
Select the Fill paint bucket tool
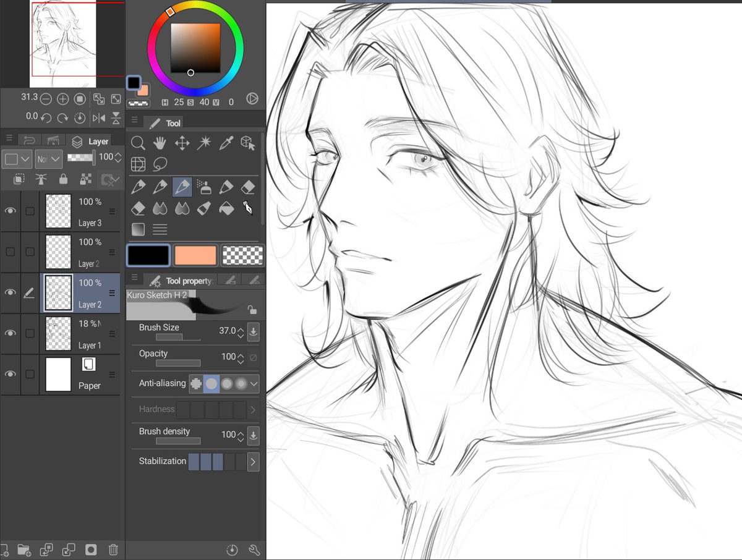226,208
